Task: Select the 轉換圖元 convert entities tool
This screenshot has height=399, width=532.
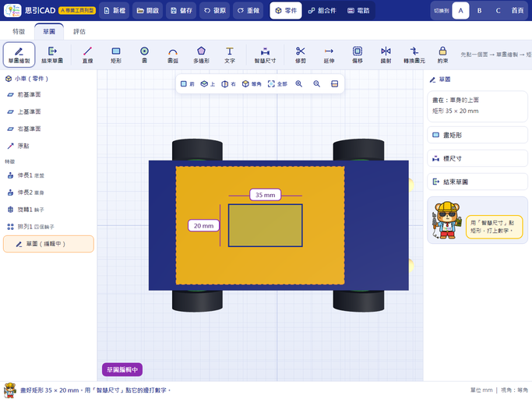Action: 414,55
